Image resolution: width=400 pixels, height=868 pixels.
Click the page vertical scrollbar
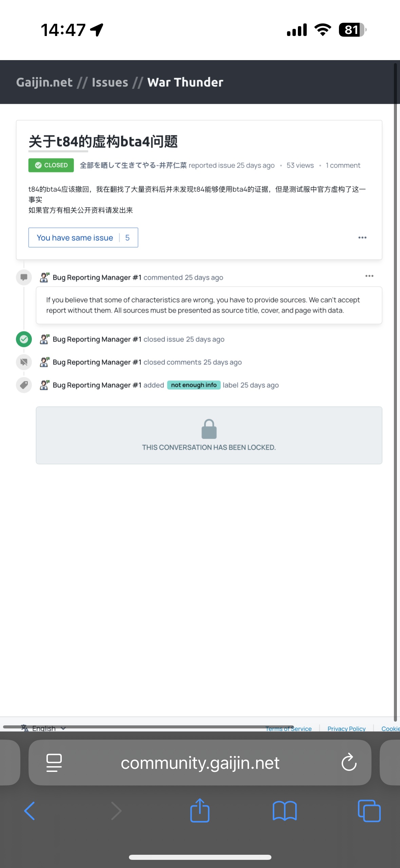click(x=395, y=374)
